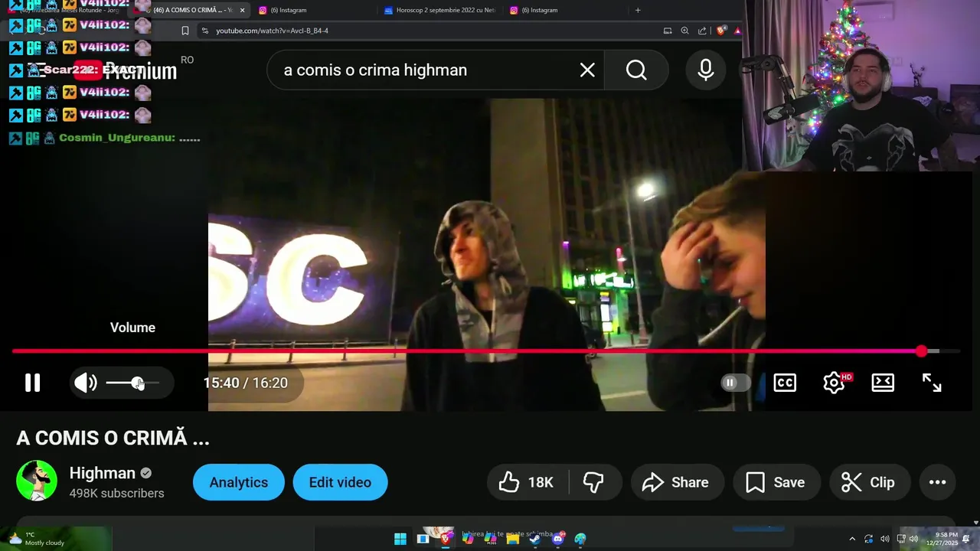This screenshot has width=980, height=551.
Task: Open Brave browser from the taskbar
Action: [446, 539]
